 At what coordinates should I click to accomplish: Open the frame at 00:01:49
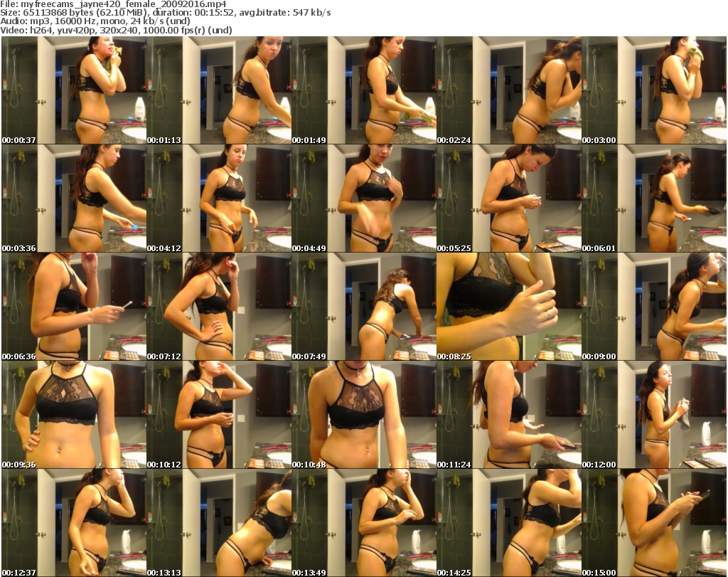(x=364, y=90)
